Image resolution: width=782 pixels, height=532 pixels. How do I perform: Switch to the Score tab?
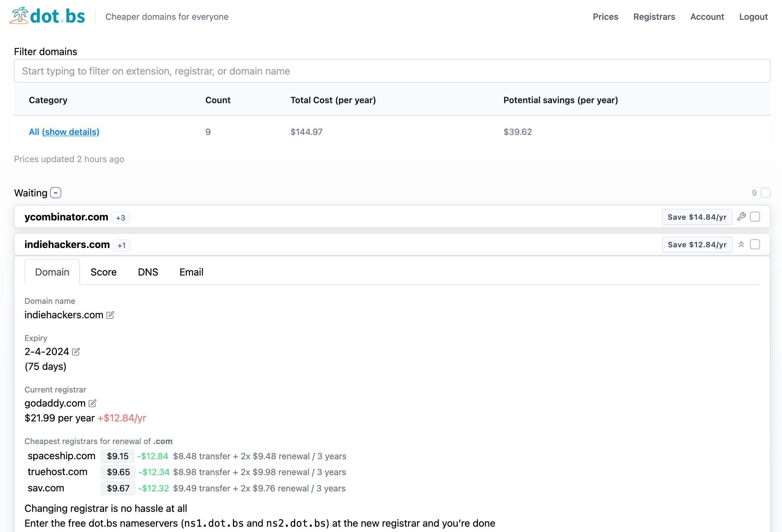[103, 272]
